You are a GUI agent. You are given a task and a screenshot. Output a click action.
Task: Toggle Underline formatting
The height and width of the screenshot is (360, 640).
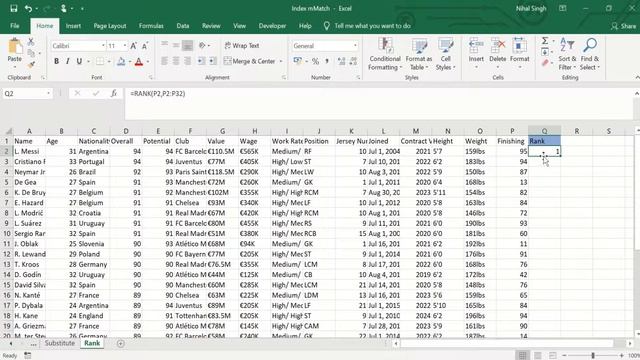[x=79, y=61]
